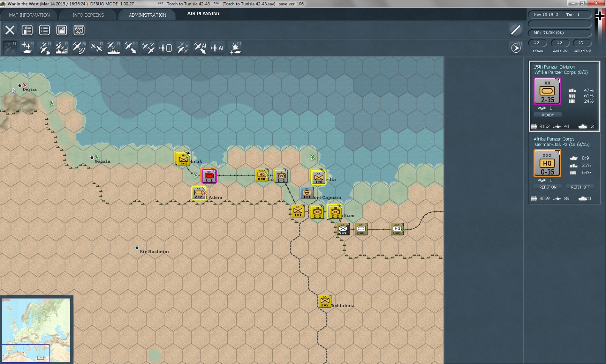This screenshot has width=606, height=364.
Task: Click the port anchor icon near Derna
Action: (x=13, y=91)
